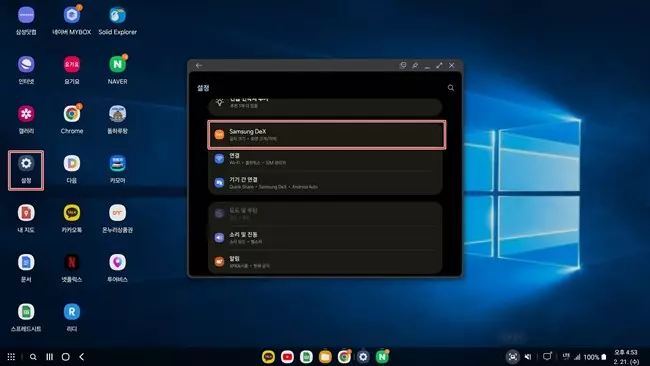
Task: Open Google Sheets in the taskbar
Action: click(306, 356)
